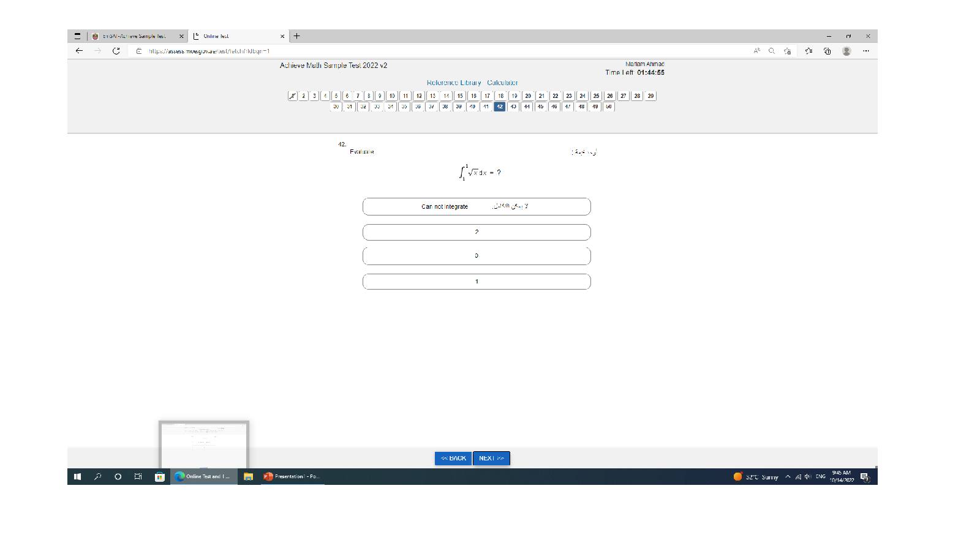This screenshot has height=551, width=980.
Task: Select answer option "Can not integrate"
Action: [477, 207]
